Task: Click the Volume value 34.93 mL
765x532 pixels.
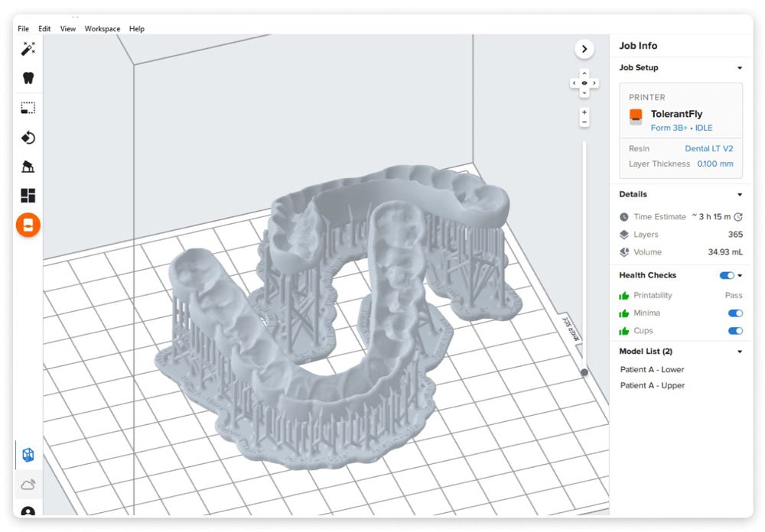Action: point(725,252)
